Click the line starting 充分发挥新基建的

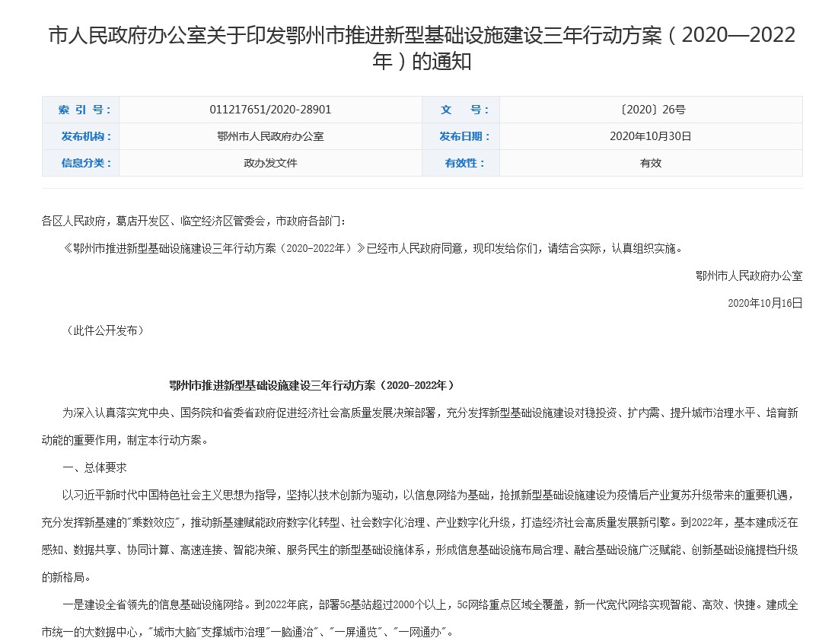click(419, 522)
